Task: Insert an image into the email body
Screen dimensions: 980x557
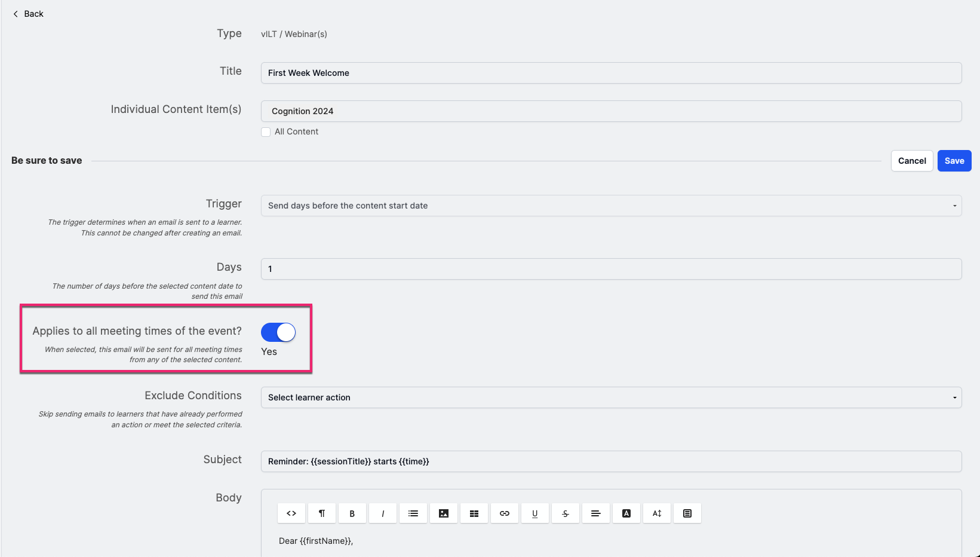Action: [443, 513]
